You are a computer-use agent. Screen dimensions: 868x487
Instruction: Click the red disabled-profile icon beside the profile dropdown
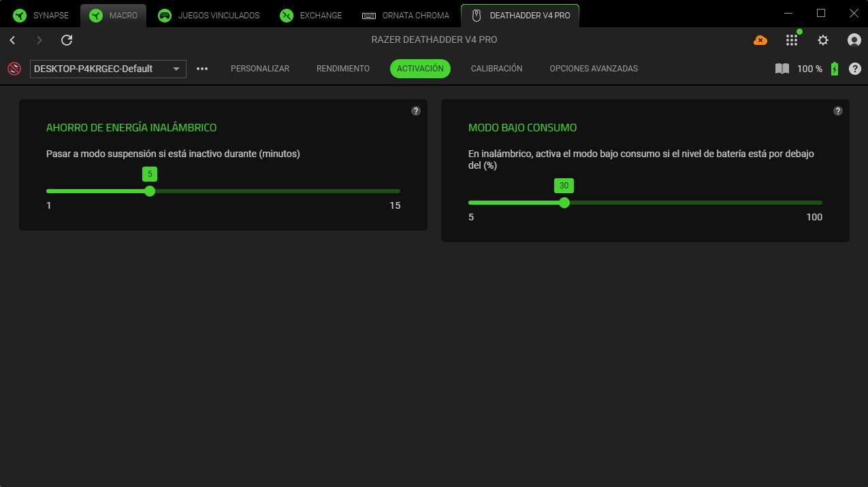pyautogui.click(x=14, y=69)
